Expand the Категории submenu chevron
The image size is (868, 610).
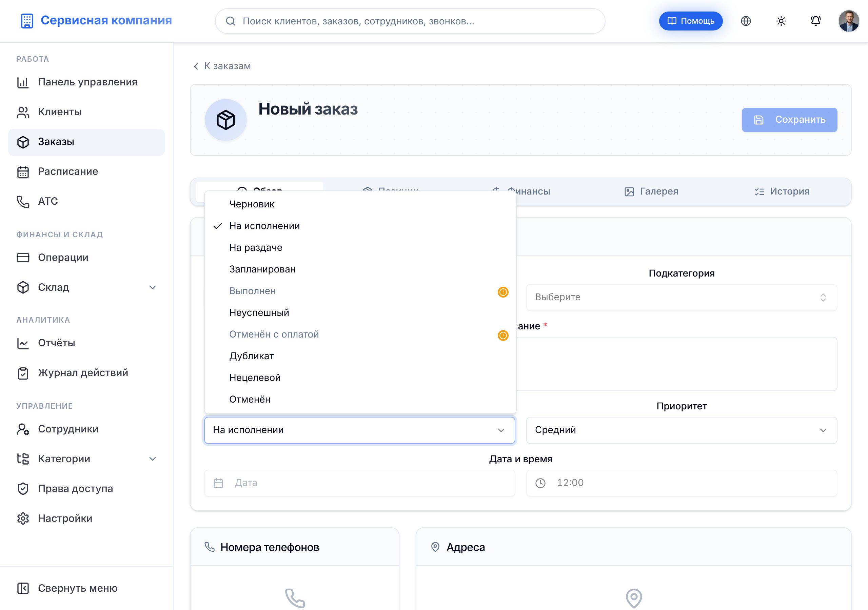pos(152,459)
